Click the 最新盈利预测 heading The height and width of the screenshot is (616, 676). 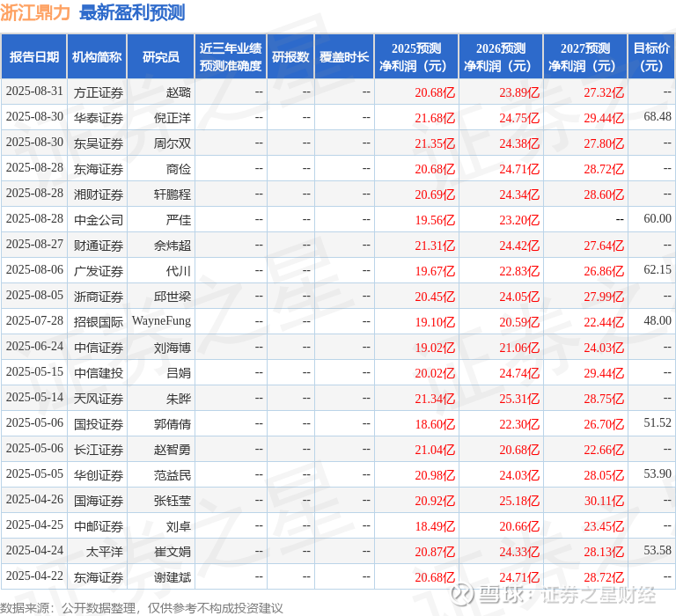(132, 12)
